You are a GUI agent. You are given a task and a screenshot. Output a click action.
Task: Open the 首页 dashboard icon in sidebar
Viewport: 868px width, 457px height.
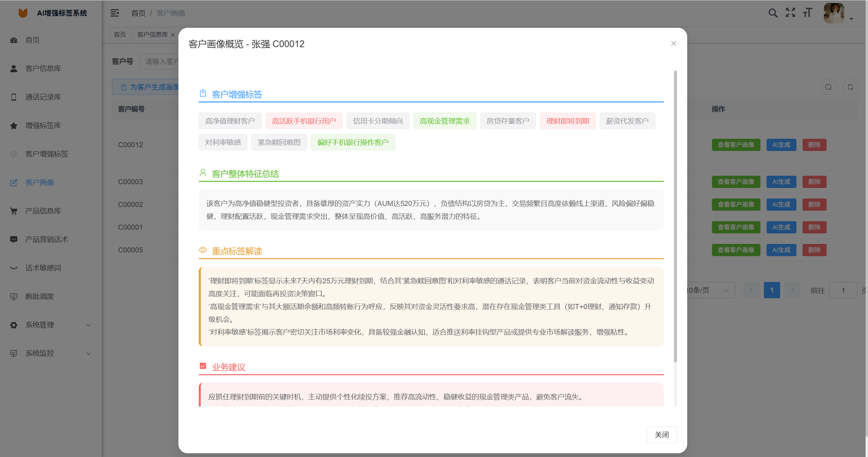pos(14,40)
